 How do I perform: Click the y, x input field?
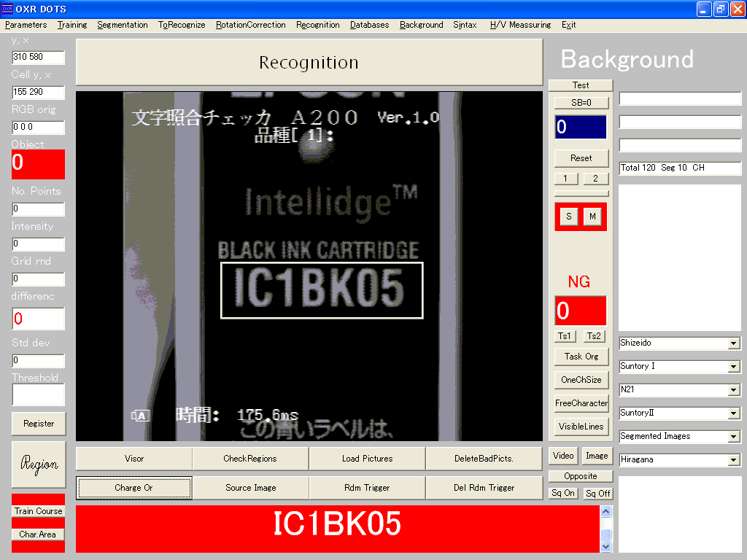click(38, 57)
